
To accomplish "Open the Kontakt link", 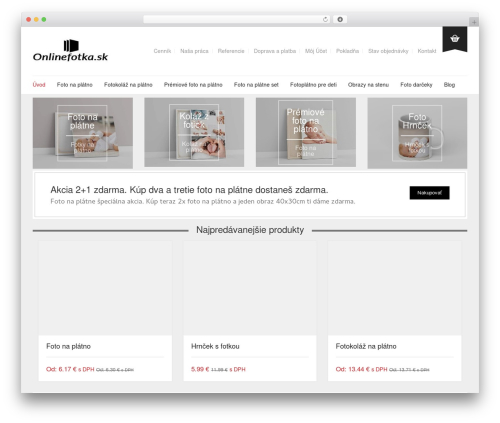I will pos(427,51).
